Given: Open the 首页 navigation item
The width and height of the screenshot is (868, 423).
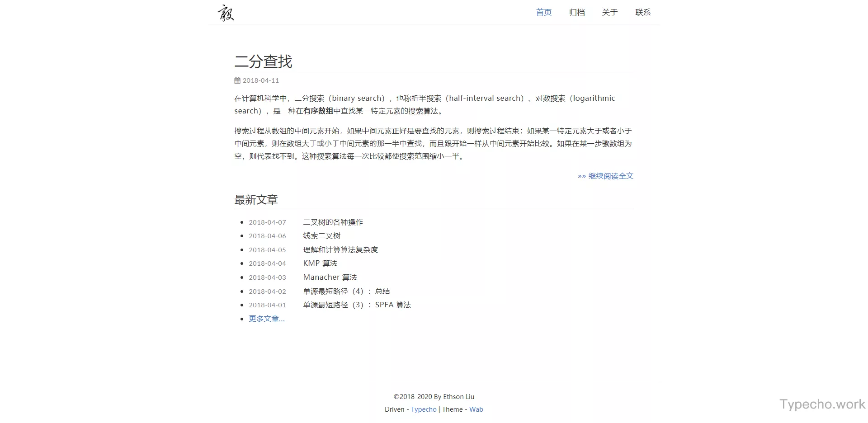Looking at the screenshot, I should pos(543,12).
